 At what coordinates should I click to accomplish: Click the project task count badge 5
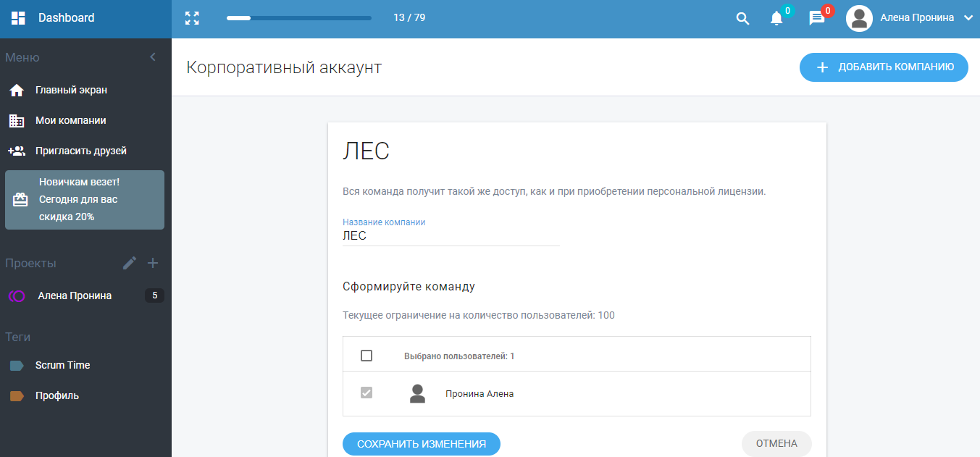point(154,295)
